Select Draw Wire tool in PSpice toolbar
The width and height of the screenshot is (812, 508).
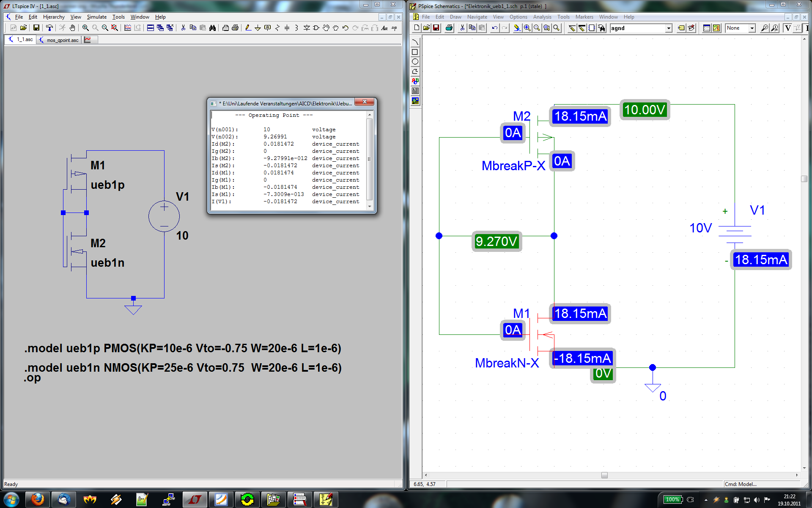tap(572, 28)
